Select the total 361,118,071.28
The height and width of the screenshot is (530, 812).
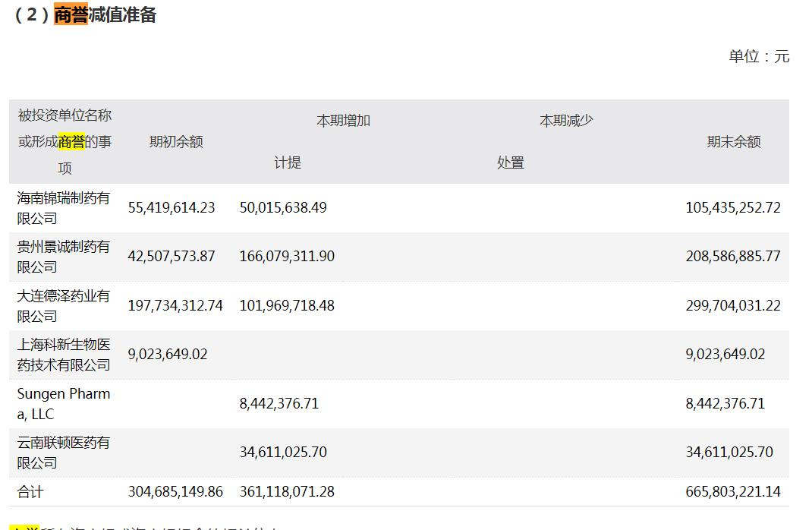click(x=287, y=492)
